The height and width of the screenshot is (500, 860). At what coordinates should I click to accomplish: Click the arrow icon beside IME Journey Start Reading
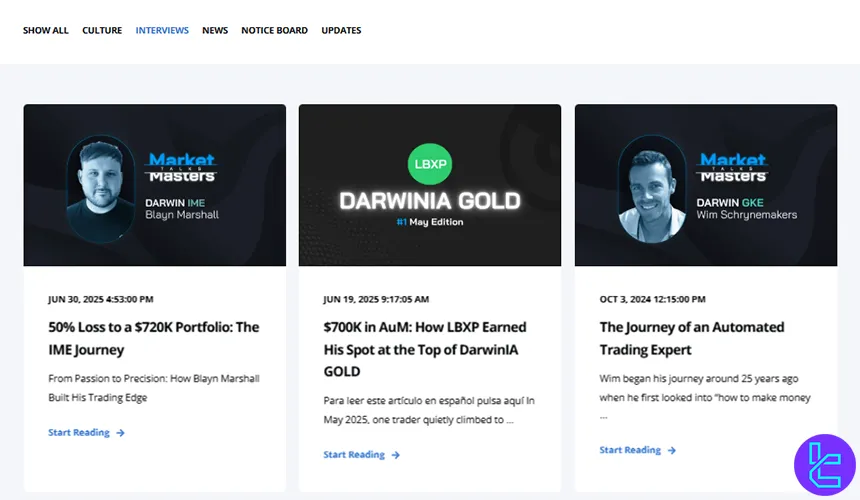coord(121,433)
